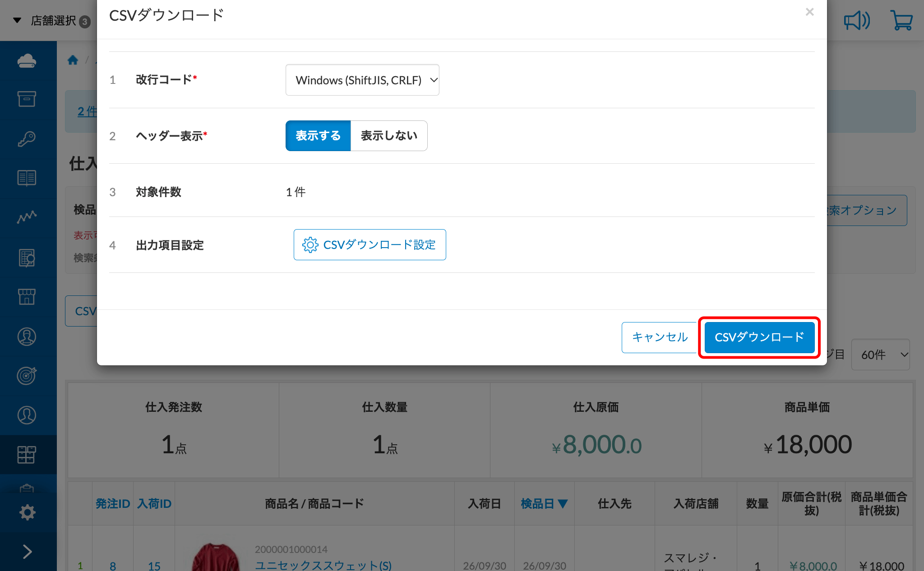Click the 対象件数 value 1件
The image size is (924, 571).
click(x=296, y=192)
